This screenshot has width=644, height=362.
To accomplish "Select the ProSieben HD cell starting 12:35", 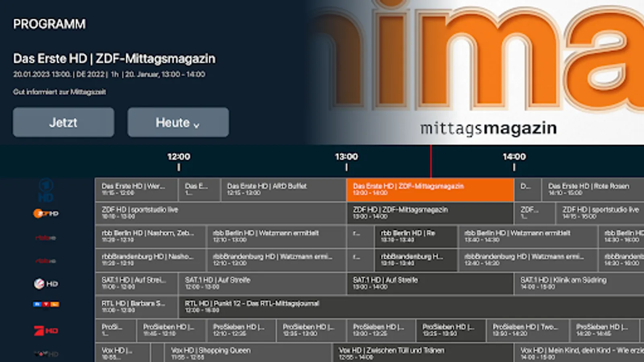I will tap(312, 330).
